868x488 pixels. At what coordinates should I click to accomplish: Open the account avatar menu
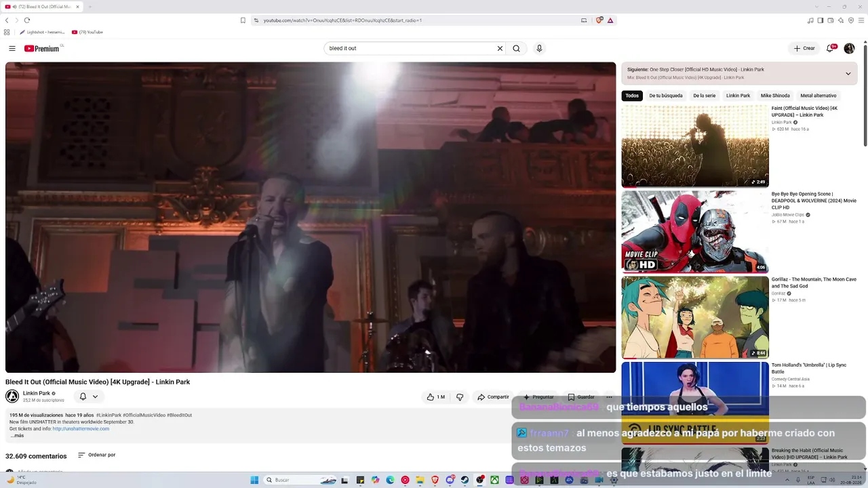coord(849,48)
